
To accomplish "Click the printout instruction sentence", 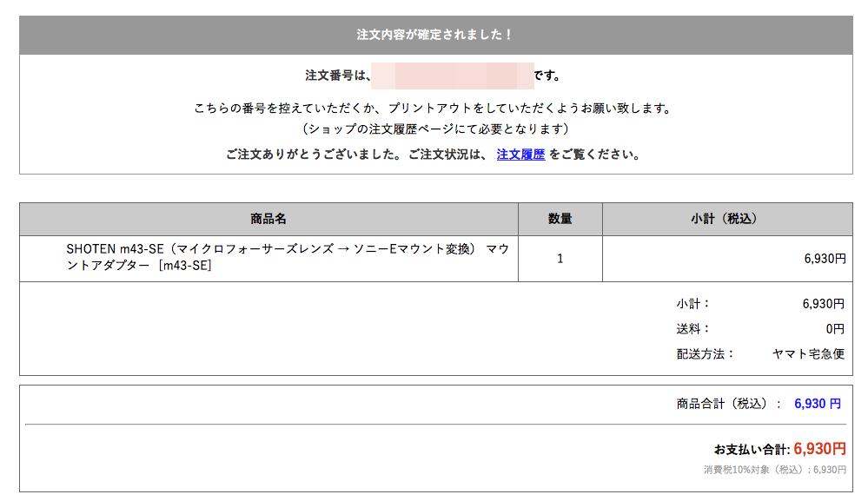I will click(432, 109).
